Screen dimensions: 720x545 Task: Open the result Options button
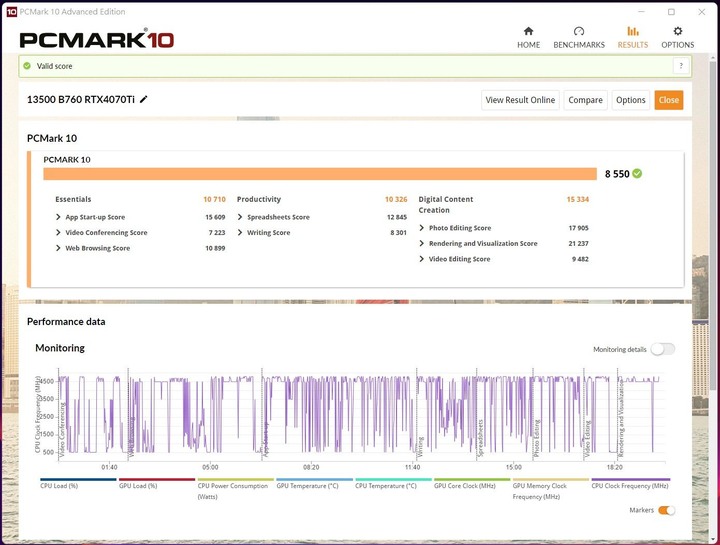point(630,100)
